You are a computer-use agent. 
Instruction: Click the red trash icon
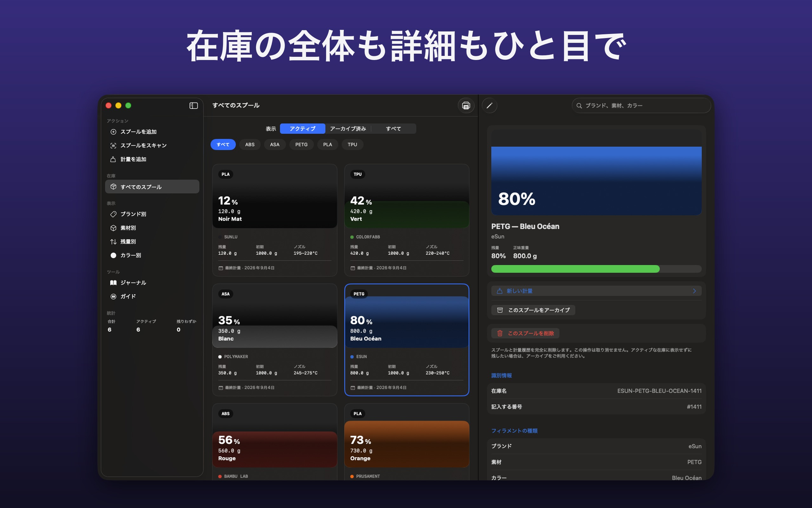[500, 334]
